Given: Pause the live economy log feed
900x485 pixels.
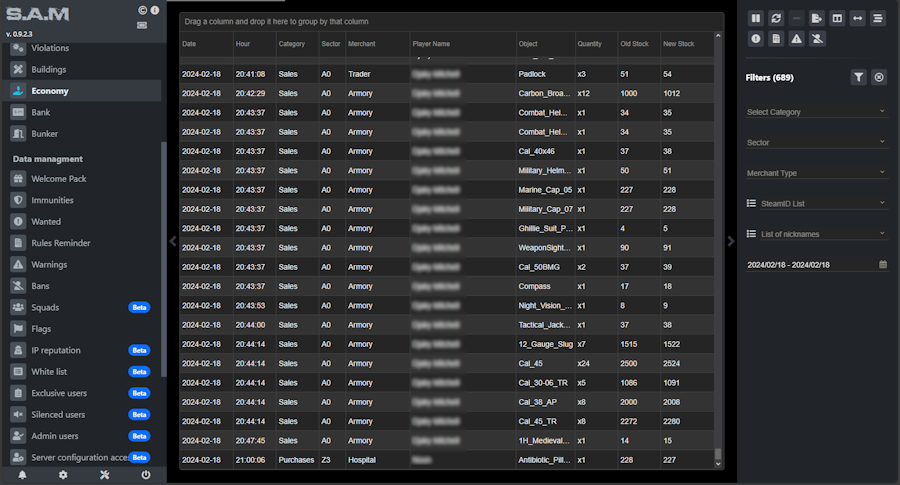Looking at the screenshot, I should (x=756, y=18).
